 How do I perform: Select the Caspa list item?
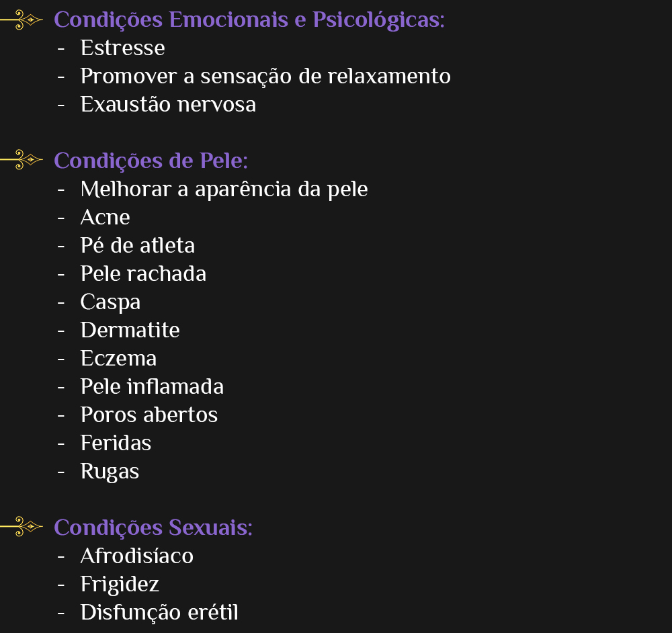(x=110, y=302)
